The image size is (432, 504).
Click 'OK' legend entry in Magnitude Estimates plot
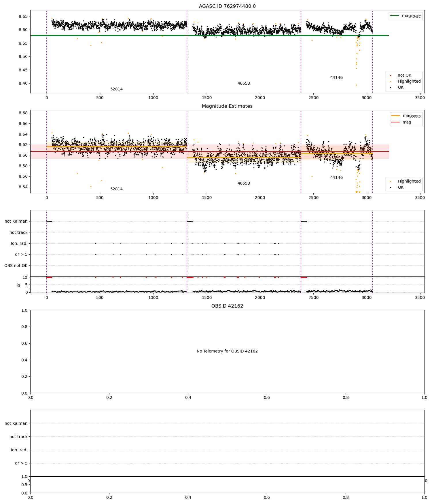397,187
